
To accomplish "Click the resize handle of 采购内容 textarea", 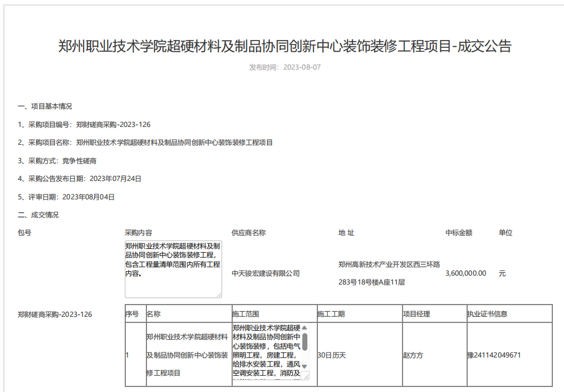I will pos(219,295).
